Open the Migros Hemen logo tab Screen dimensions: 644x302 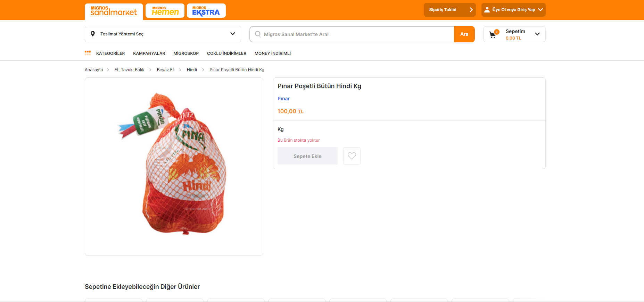click(x=165, y=11)
